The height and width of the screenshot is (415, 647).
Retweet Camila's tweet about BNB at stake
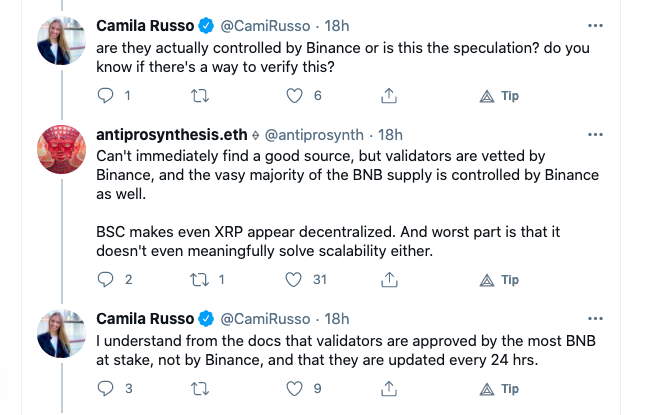(x=200, y=389)
